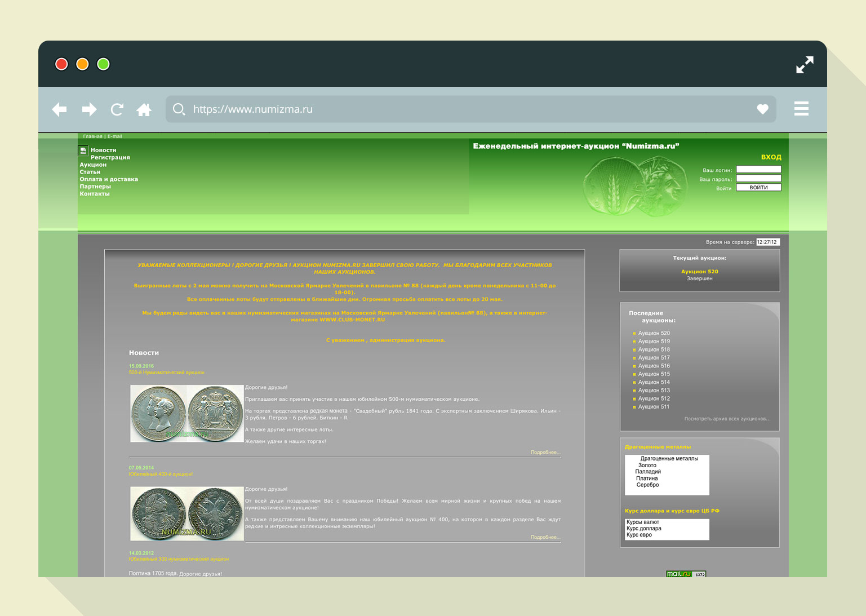Bookmark page with the heart icon

(762, 109)
